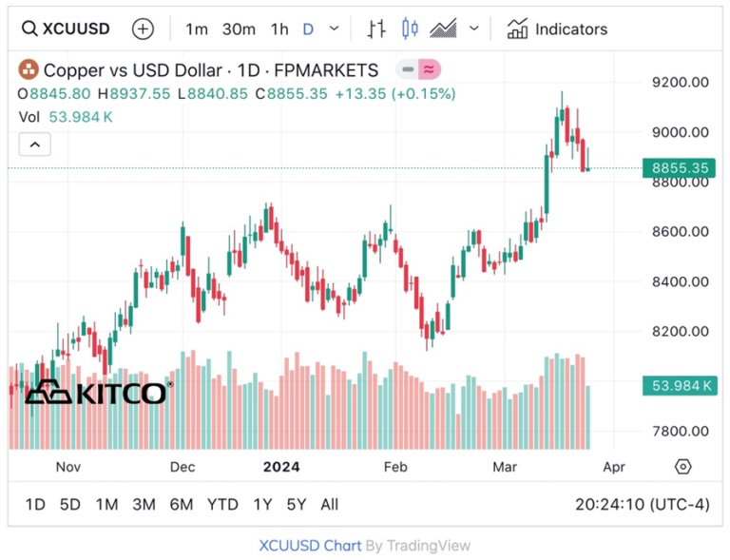This screenshot has width=730, height=560.
Task: Open the XCUUSD Chart link
Action: 310,545
